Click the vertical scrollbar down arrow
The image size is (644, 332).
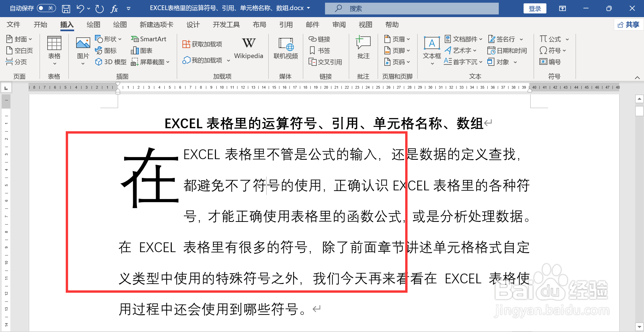[639, 327]
